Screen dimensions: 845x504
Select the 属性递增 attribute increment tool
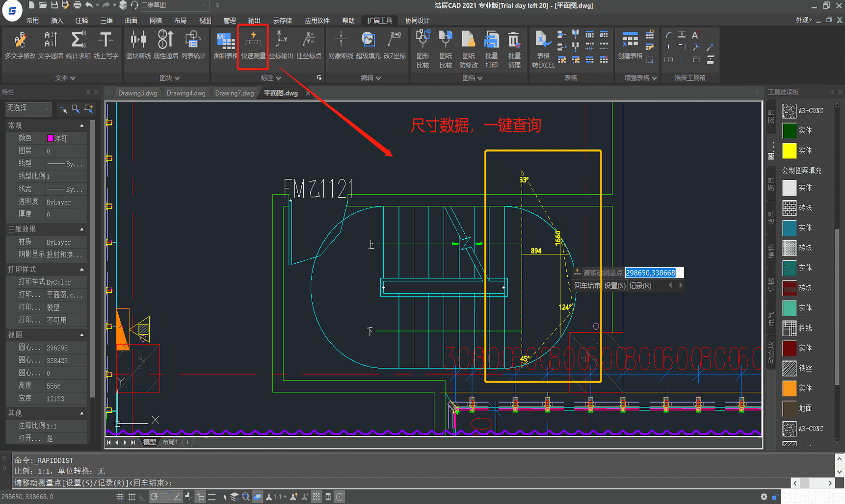[166, 45]
